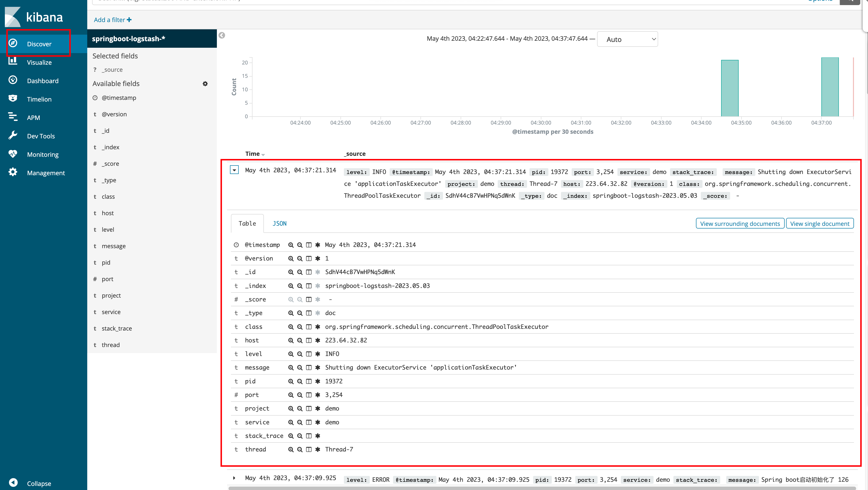Go to Dashboard in sidebar
Image resolution: width=868 pixels, height=490 pixels.
[x=43, y=81]
